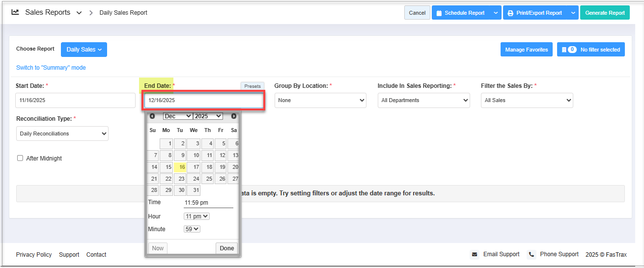Go to next month in calendar
644x268 pixels.
[234, 116]
